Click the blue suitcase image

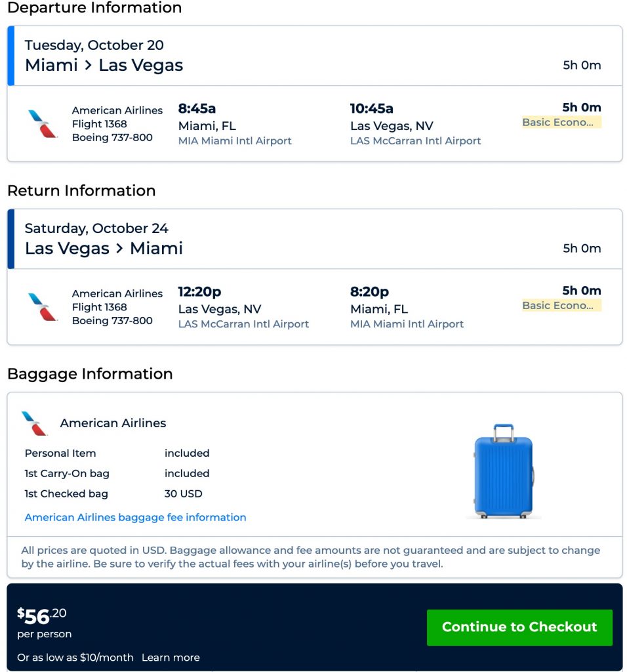503,471
